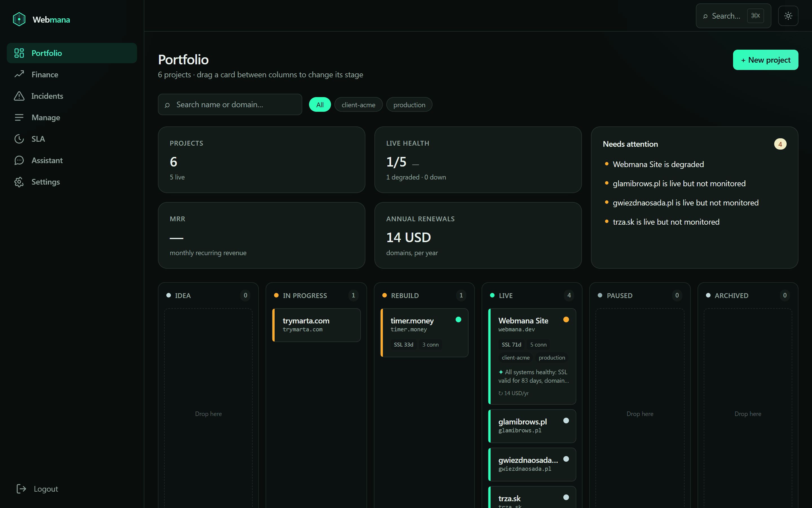The image size is (812, 508).
Task: Click the Webmana hexagon logo icon
Action: click(19, 19)
